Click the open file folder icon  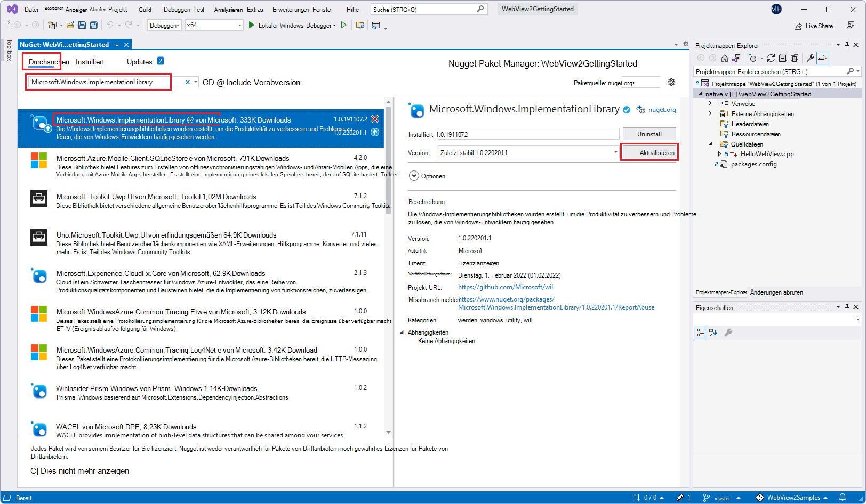tap(70, 25)
